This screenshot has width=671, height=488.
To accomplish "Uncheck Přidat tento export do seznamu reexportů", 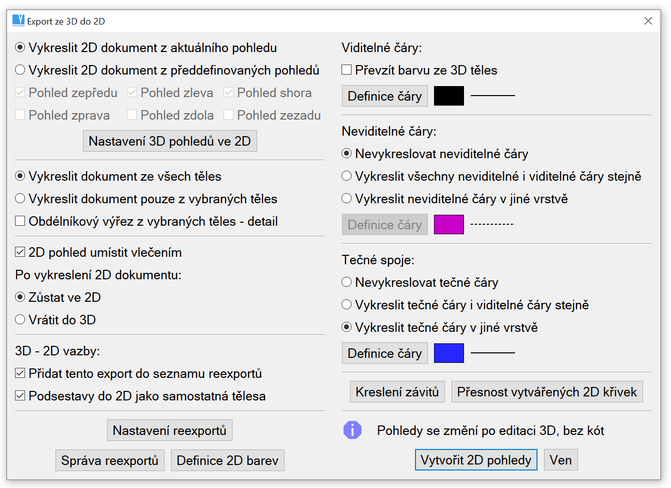I will (x=22, y=373).
